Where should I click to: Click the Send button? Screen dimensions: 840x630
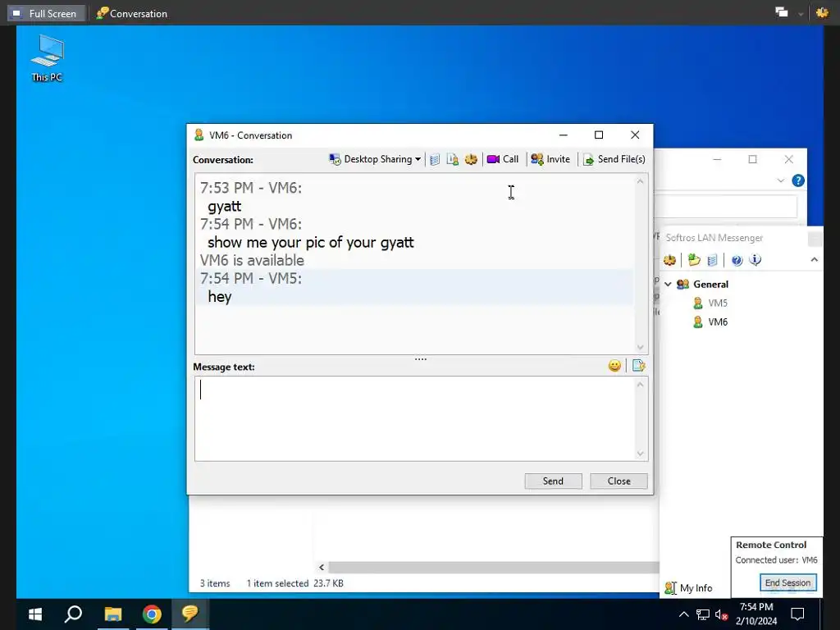554,481
